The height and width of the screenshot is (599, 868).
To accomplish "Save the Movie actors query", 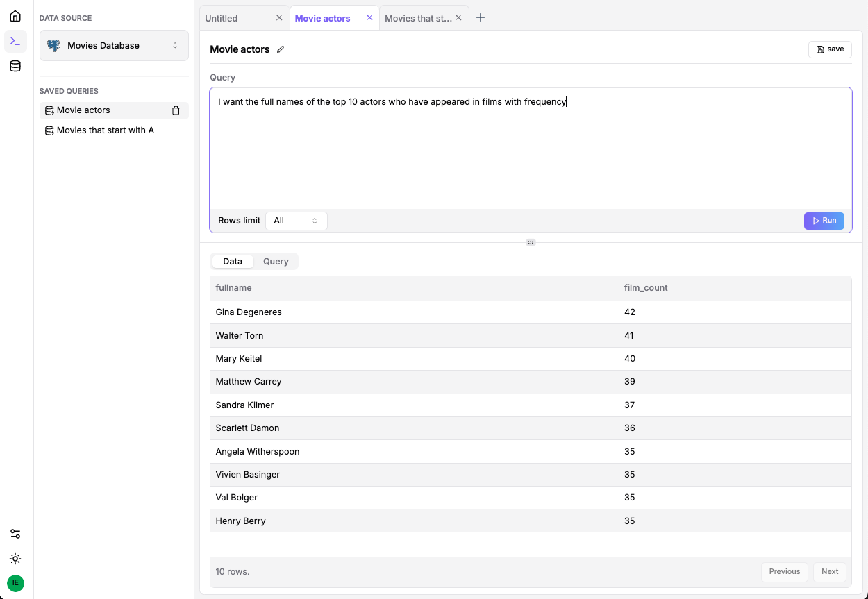I will (830, 49).
